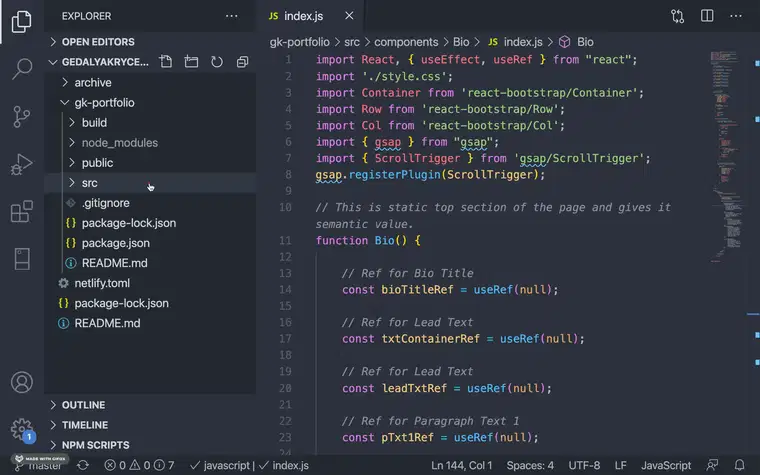
Task: Change indentation via Spaces: 4
Action: [x=530, y=465]
